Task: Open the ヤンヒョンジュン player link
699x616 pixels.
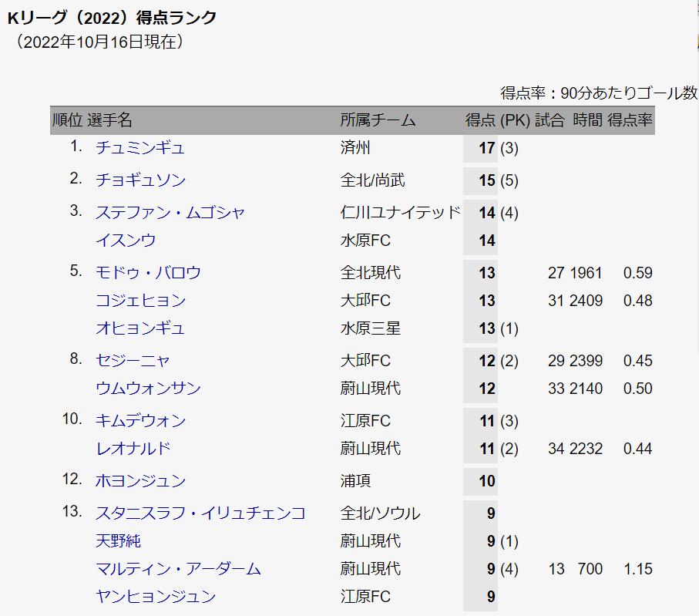Action: click(x=155, y=597)
